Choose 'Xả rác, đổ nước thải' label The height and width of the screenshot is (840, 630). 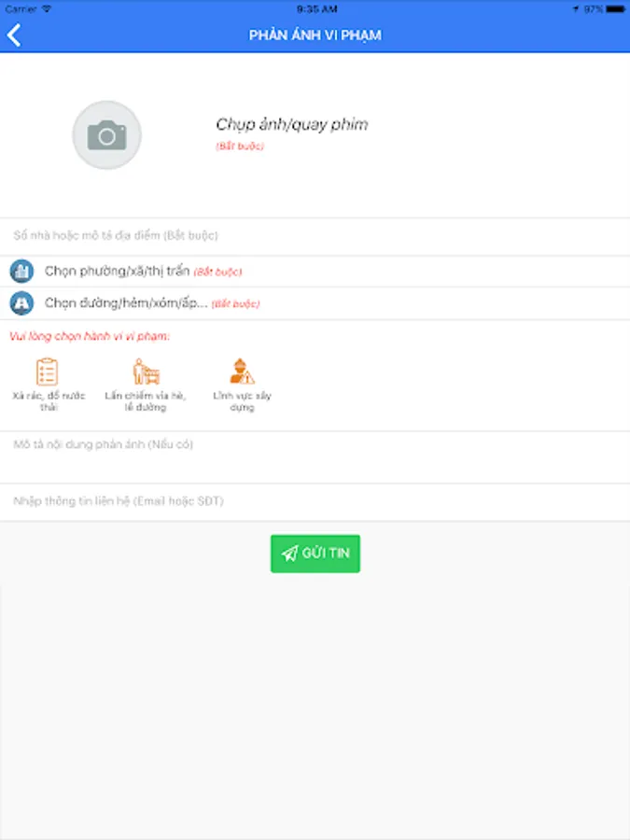pos(49,401)
